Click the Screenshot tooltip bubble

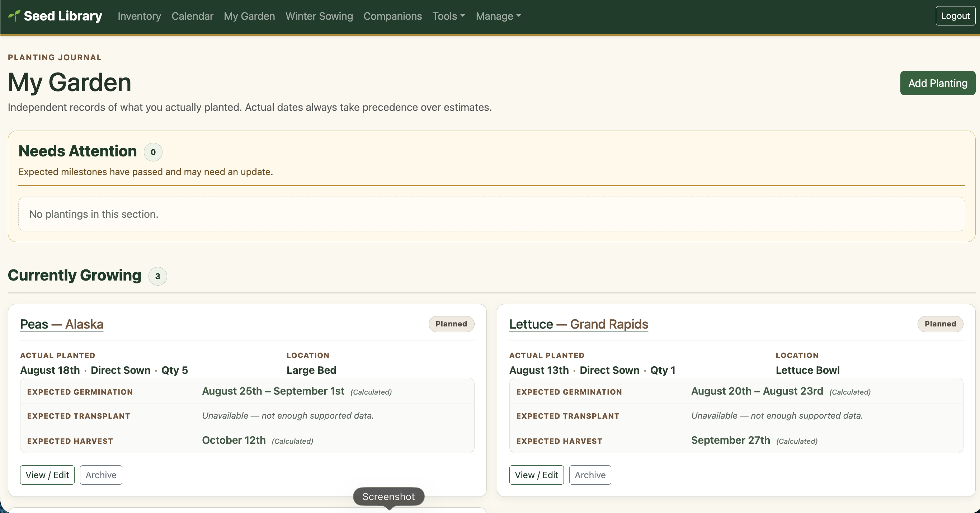click(x=388, y=496)
